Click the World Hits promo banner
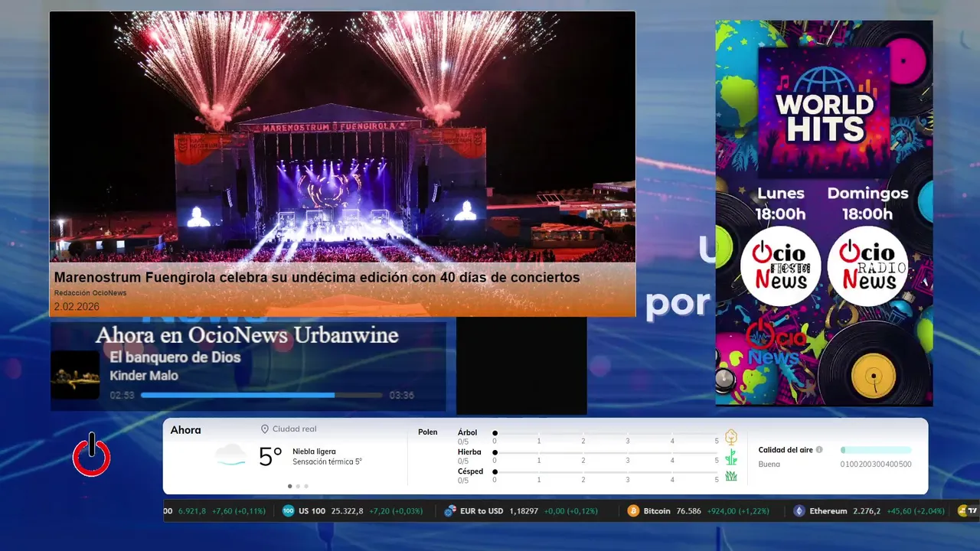The height and width of the screenshot is (551, 980). pyautogui.click(x=824, y=213)
